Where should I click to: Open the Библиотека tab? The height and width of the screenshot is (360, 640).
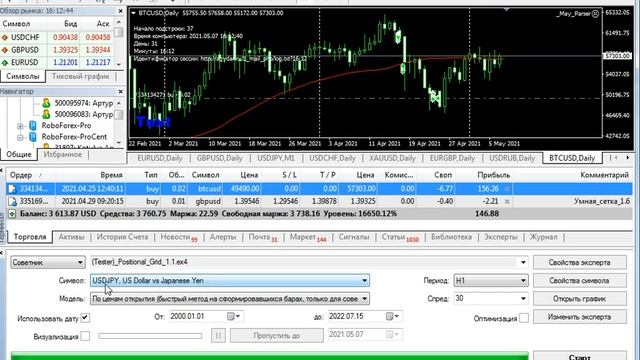tap(451, 237)
